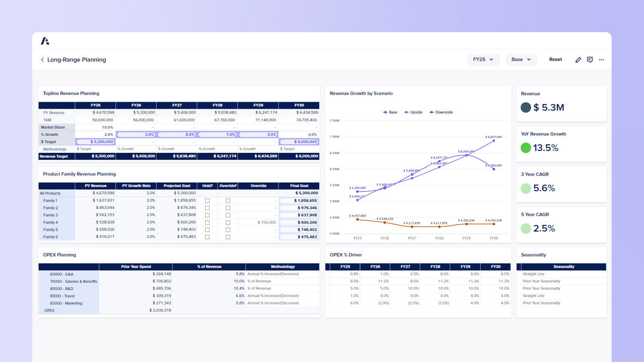The height and width of the screenshot is (362, 644).
Task: Select the Long-Range Planning title link
Action: 76,60
